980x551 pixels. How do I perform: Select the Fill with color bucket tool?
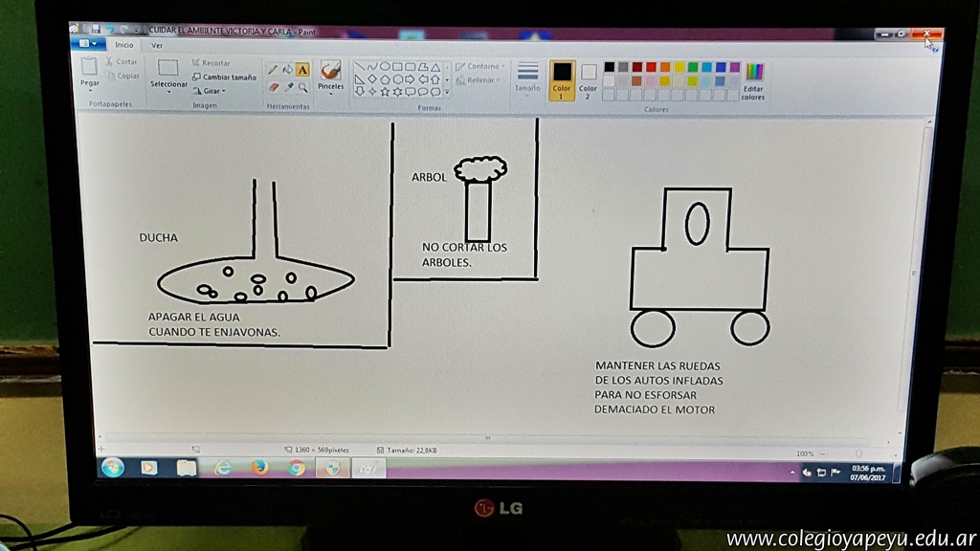(287, 69)
